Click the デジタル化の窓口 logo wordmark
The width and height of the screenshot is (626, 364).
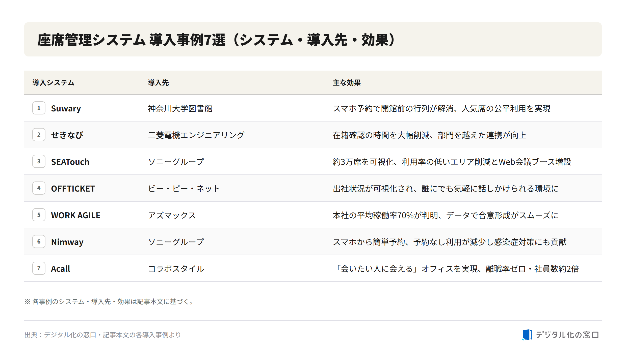[567, 335]
